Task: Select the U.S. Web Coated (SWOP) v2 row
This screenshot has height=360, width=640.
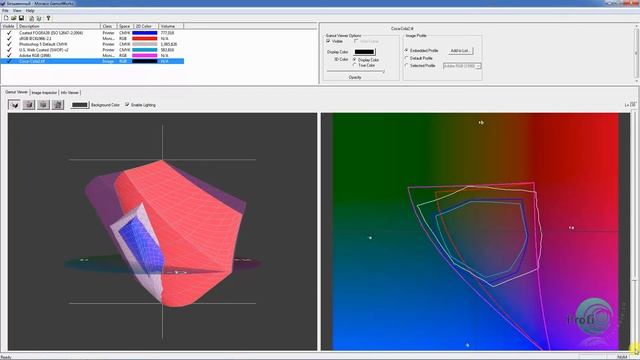Action: point(44,50)
